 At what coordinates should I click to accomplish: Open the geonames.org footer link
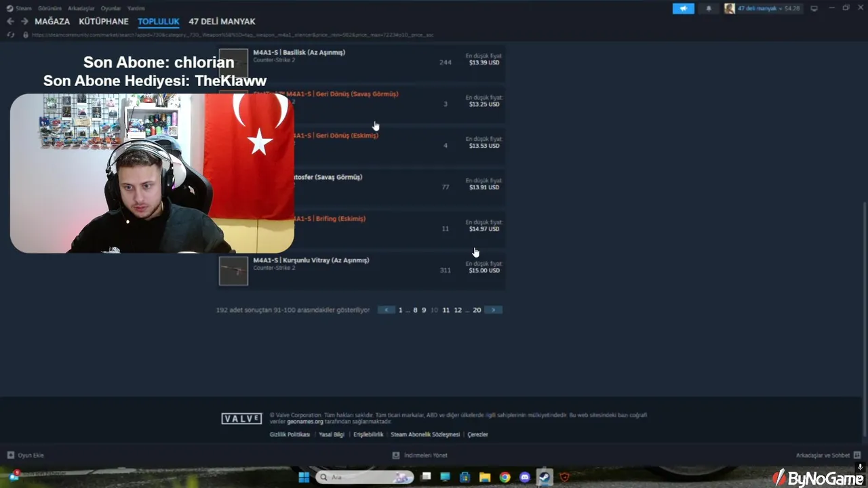[x=305, y=422]
